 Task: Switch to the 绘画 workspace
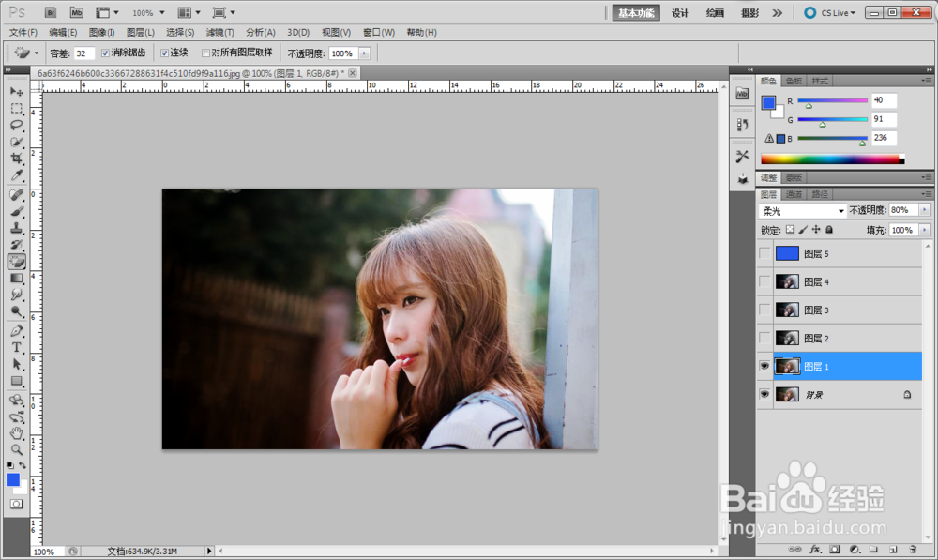(x=715, y=12)
